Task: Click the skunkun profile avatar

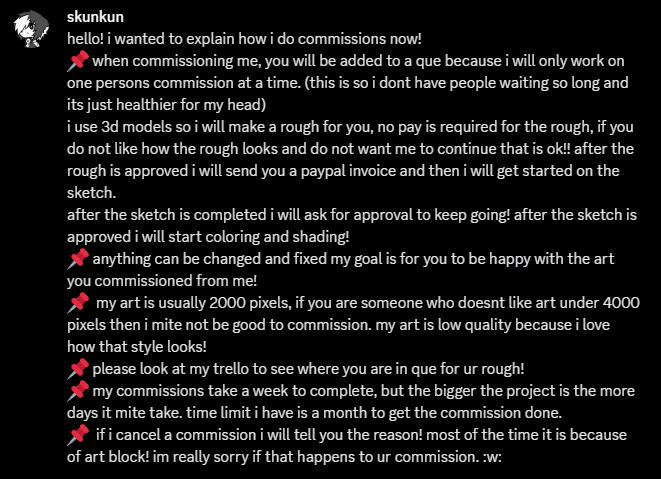Action: click(33, 30)
